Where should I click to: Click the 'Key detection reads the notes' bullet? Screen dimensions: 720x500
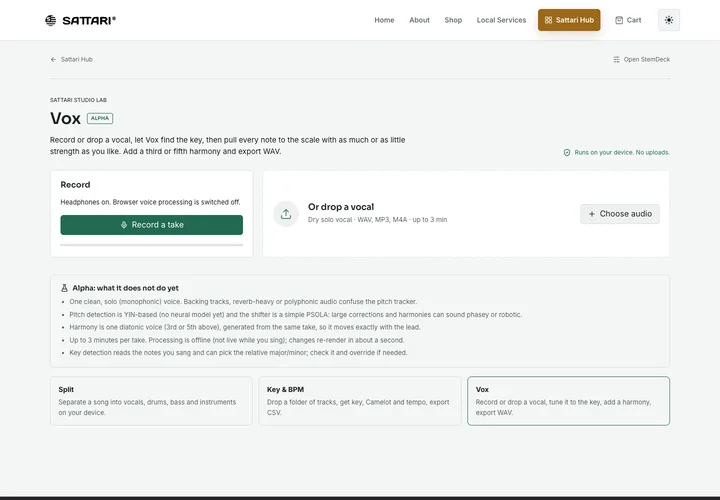pos(238,353)
